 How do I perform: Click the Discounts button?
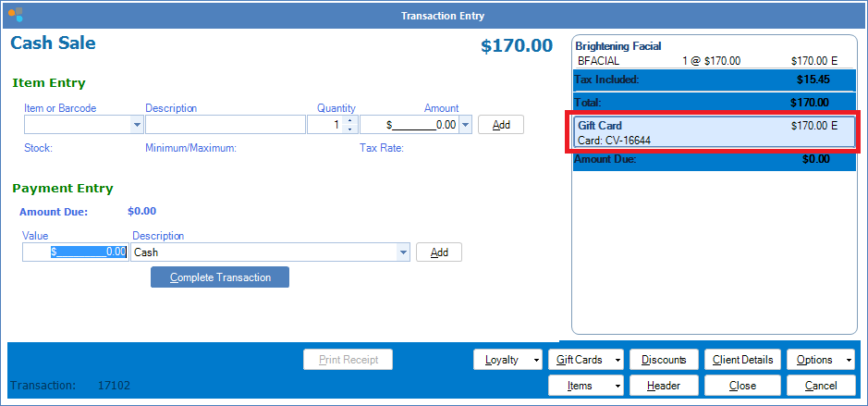[663, 360]
